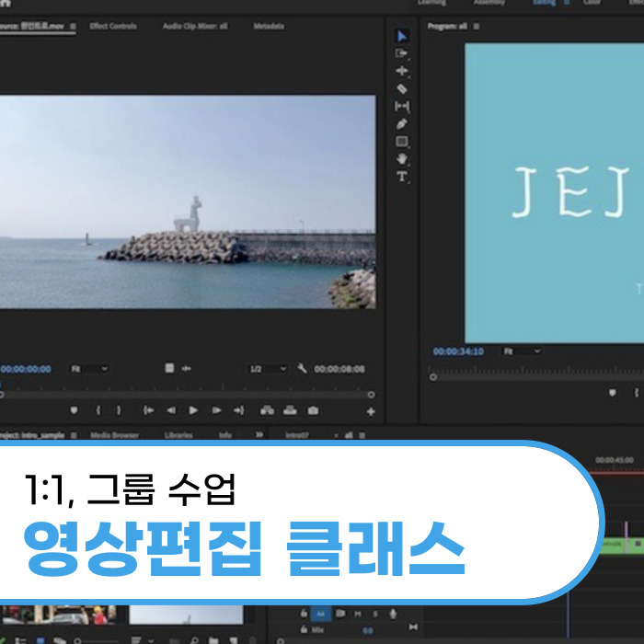The width and height of the screenshot is (644, 644).
Task: Click the Source monitor scrub bar end handle
Action: (371, 395)
